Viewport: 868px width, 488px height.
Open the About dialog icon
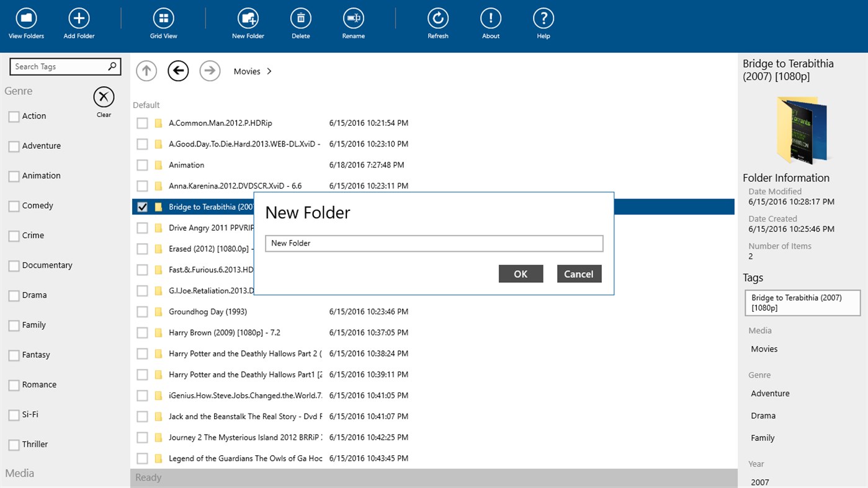point(490,19)
